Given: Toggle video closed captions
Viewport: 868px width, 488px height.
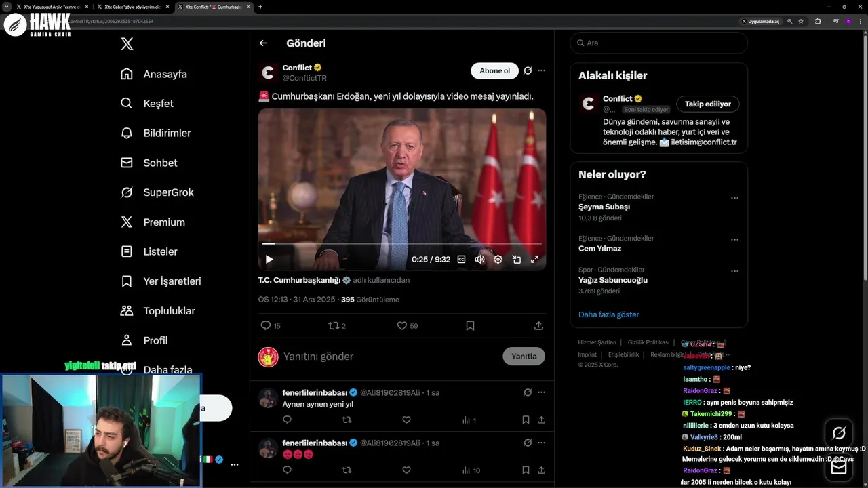Looking at the screenshot, I should pyautogui.click(x=462, y=259).
